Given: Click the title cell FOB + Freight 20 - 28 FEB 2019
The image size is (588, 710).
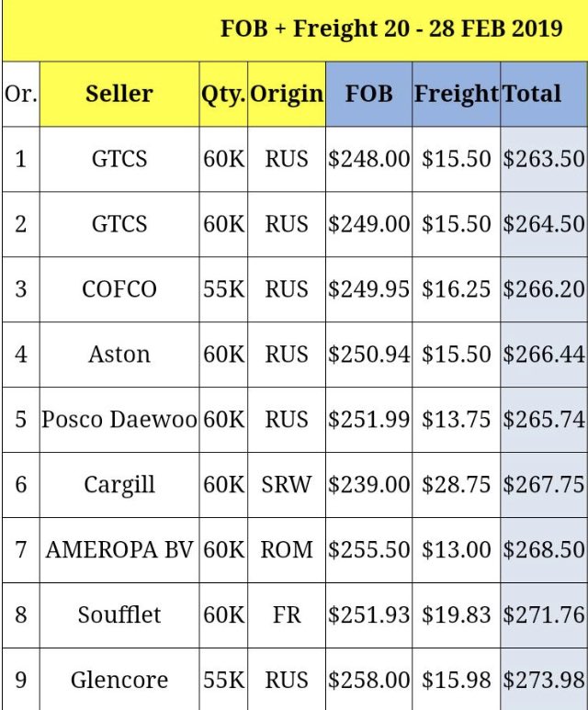Looking at the screenshot, I should pyautogui.click(x=391, y=28).
